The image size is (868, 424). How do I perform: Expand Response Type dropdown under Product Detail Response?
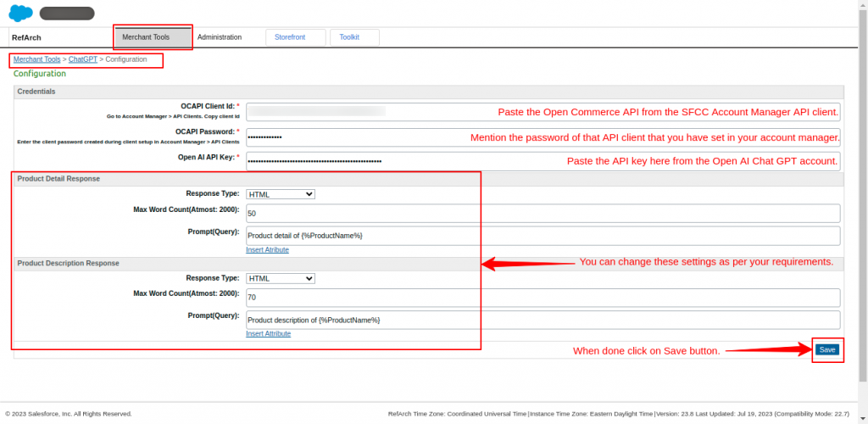[281, 194]
